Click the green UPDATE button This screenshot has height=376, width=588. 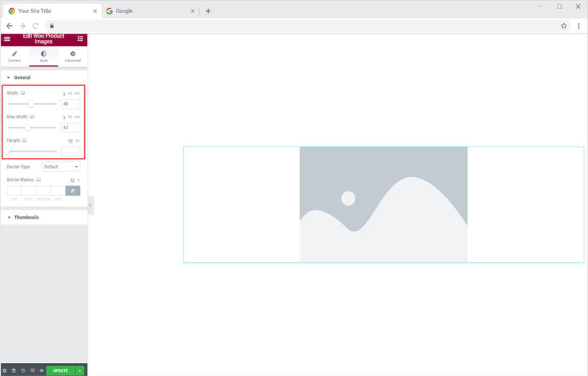coord(60,371)
